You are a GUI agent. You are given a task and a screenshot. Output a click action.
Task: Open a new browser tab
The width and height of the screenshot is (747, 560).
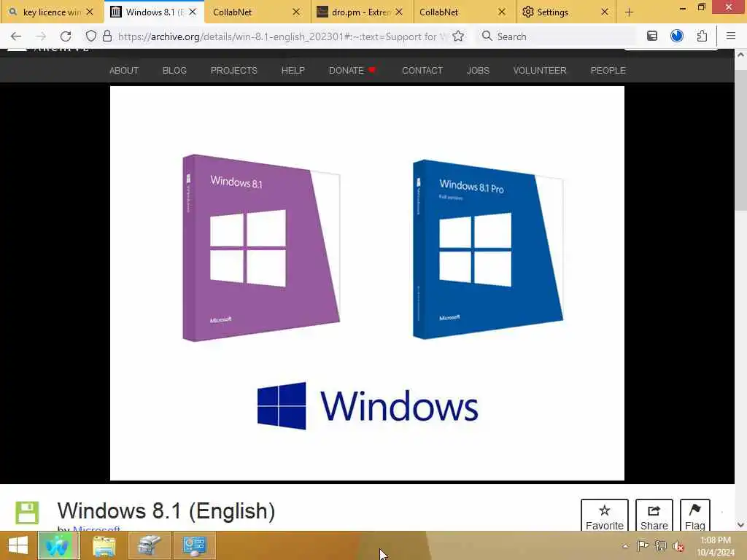pos(629,12)
